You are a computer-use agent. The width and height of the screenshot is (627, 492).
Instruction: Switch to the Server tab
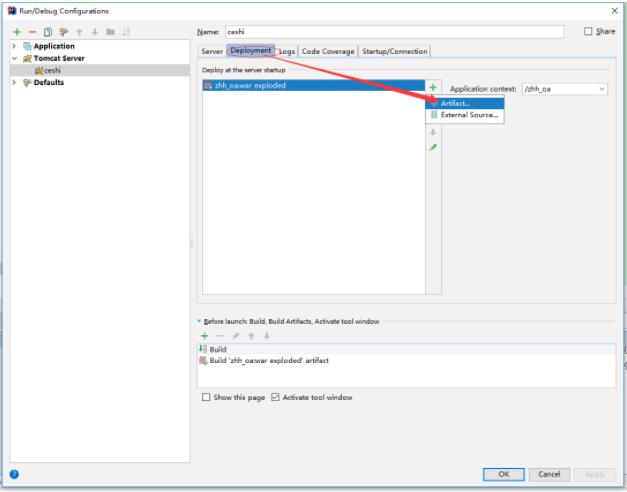[x=212, y=51]
